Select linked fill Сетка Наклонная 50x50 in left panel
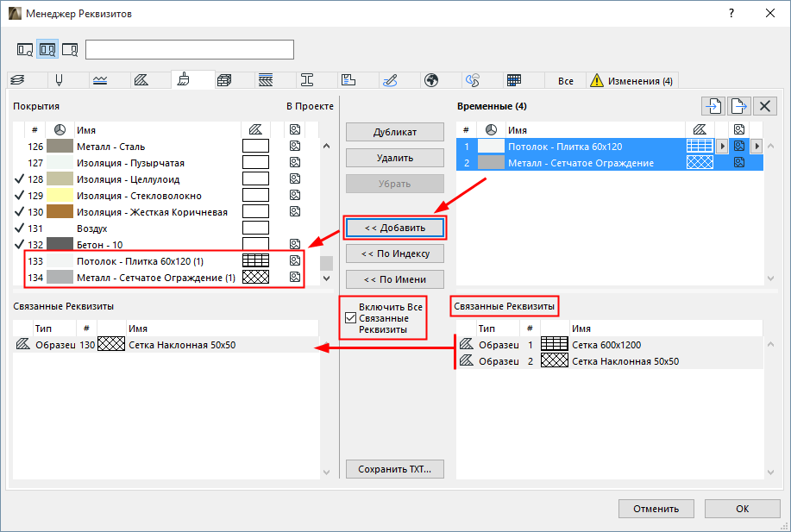Image resolution: width=791 pixels, height=532 pixels. [166, 345]
